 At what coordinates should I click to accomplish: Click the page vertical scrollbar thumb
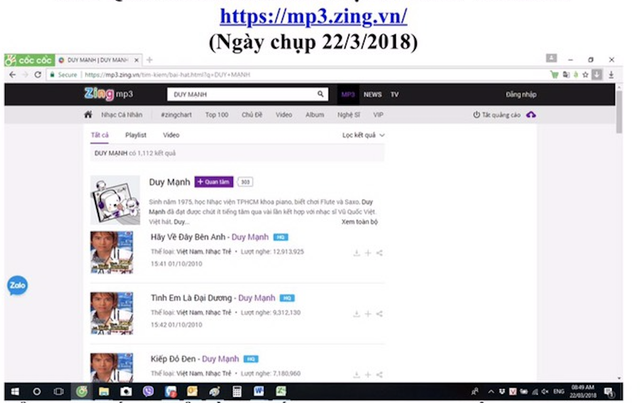coord(619,111)
